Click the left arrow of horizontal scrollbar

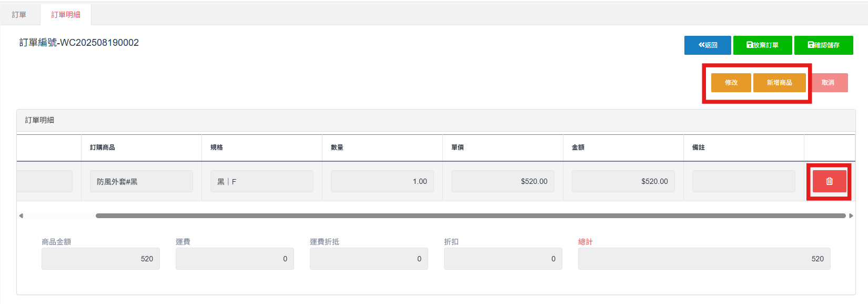point(21,215)
